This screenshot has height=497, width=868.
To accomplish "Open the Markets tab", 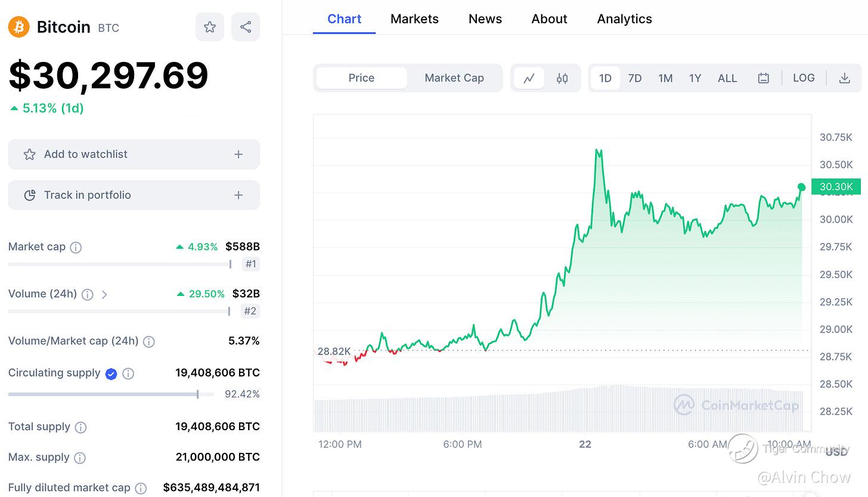I will point(414,18).
